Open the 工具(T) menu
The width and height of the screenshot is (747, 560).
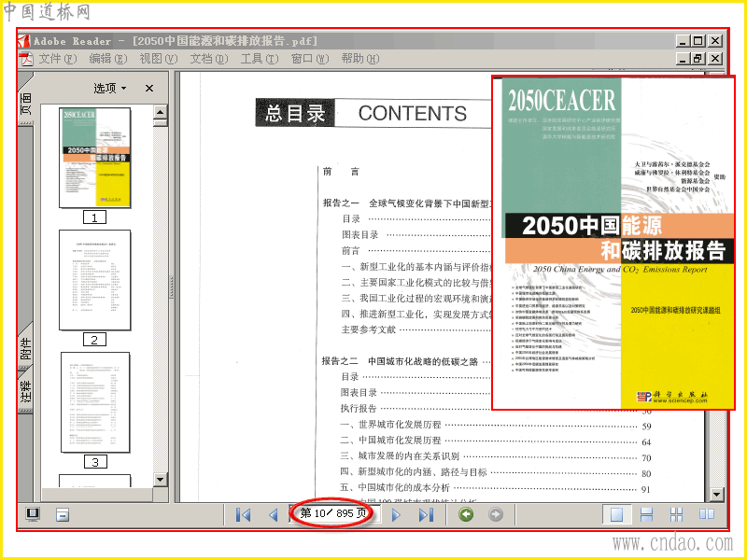pos(260,59)
